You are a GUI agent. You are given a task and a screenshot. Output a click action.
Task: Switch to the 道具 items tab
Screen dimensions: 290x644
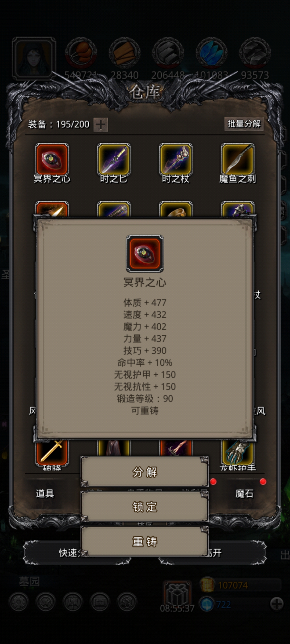pos(45,493)
